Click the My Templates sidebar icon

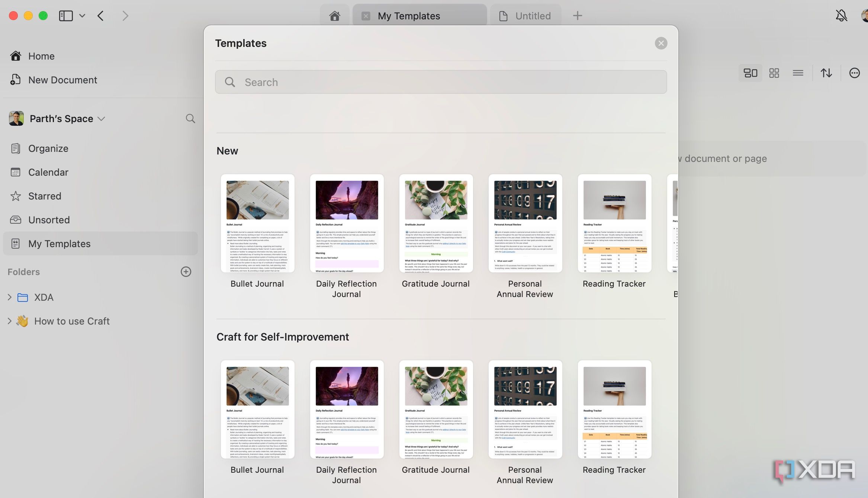click(x=15, y=244)
